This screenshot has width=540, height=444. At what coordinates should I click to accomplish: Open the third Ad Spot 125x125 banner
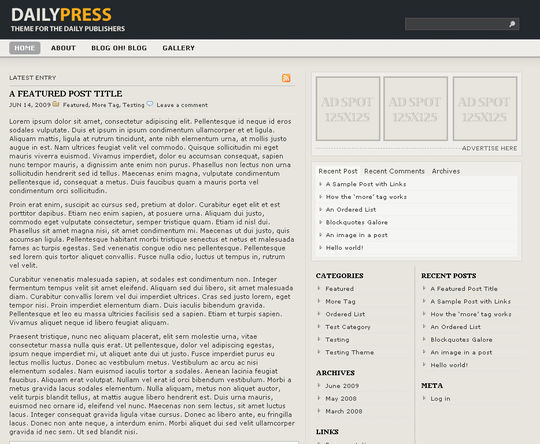(x=485, y=109)
